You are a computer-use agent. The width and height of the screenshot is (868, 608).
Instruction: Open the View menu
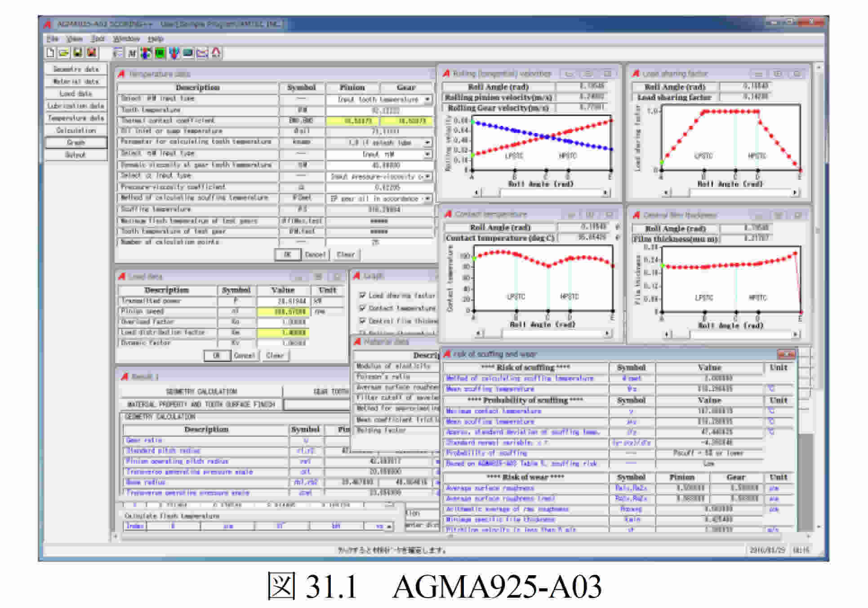click(74, 39)
